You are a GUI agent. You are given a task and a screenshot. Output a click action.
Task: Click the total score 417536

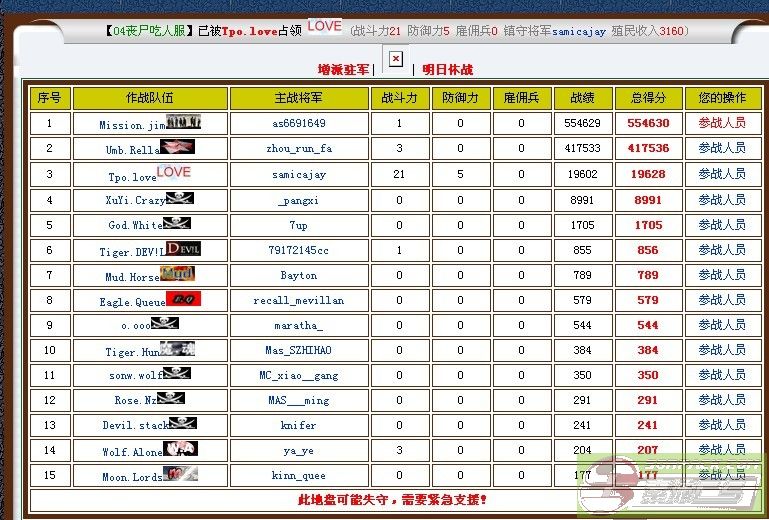pyautogui.click(x=648, y=148)
